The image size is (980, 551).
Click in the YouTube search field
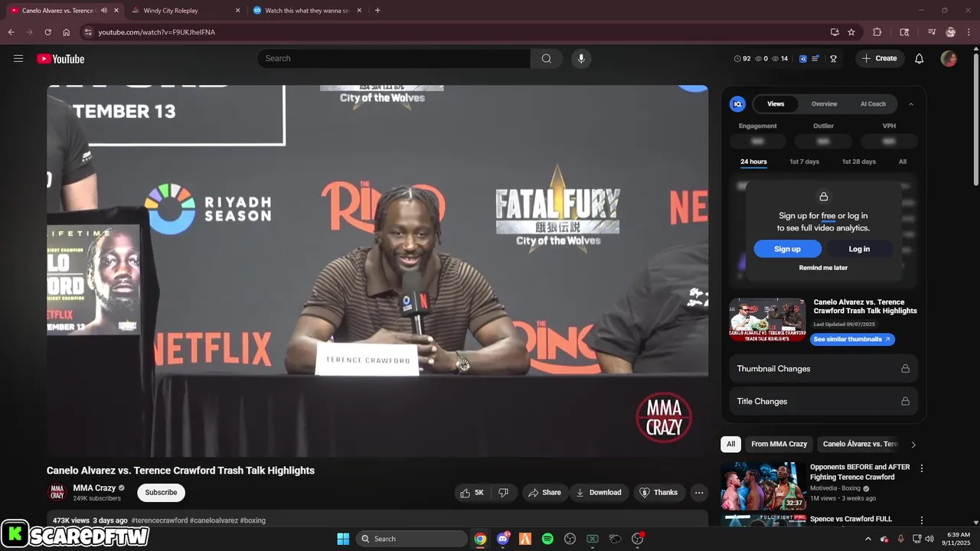(x=394, y=58)
